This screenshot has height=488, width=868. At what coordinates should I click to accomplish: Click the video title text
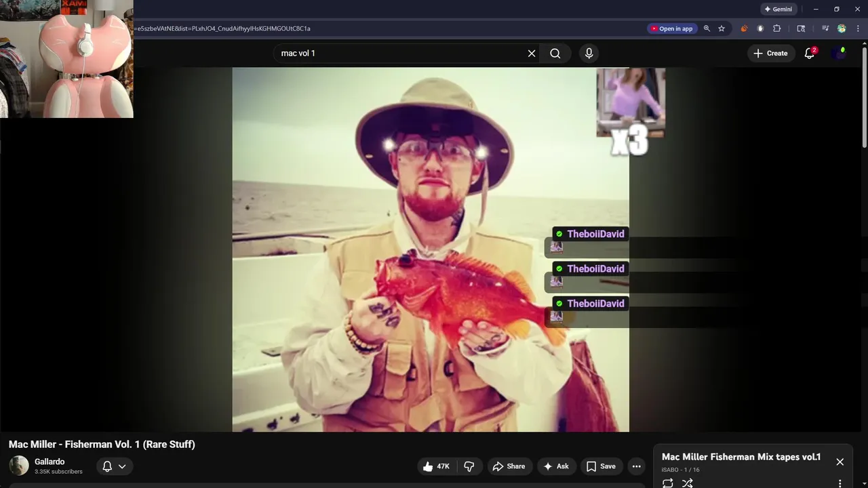click(102, 445)
